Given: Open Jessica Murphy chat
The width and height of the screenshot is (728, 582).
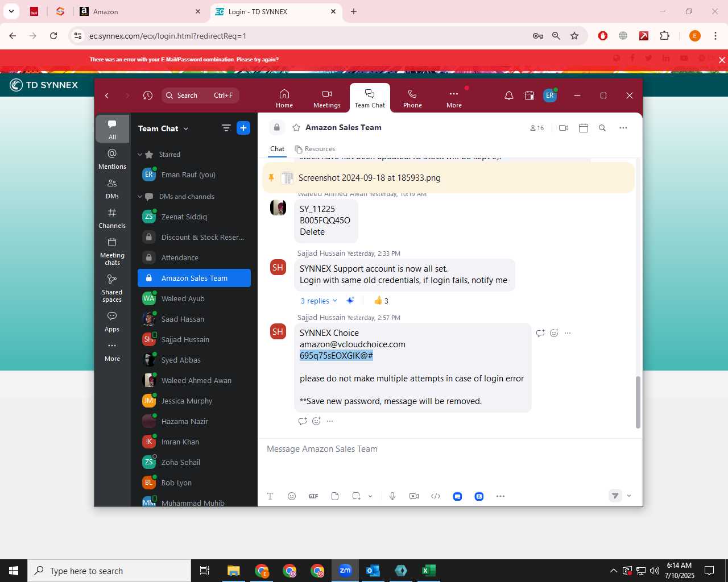Looking at the screenshot, I should [x=194, y=401].
